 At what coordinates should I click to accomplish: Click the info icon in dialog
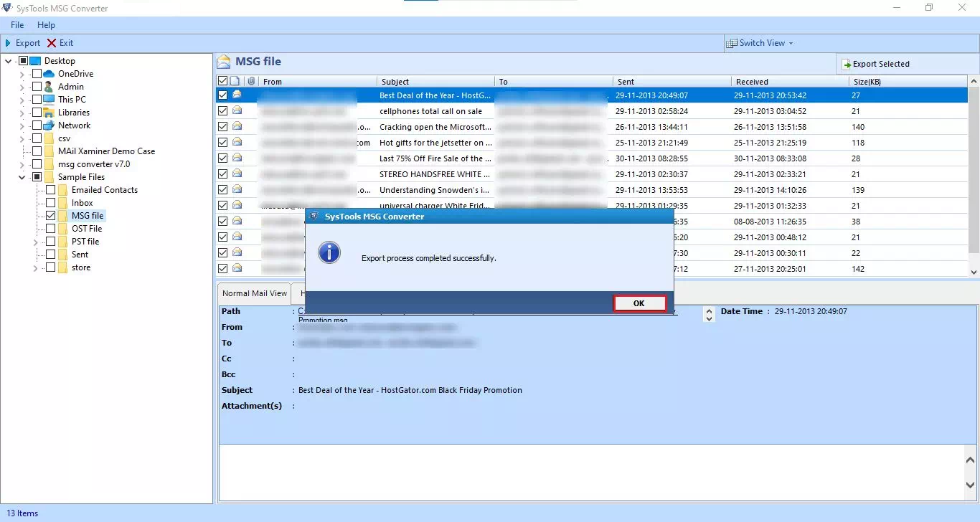[329, 252]
